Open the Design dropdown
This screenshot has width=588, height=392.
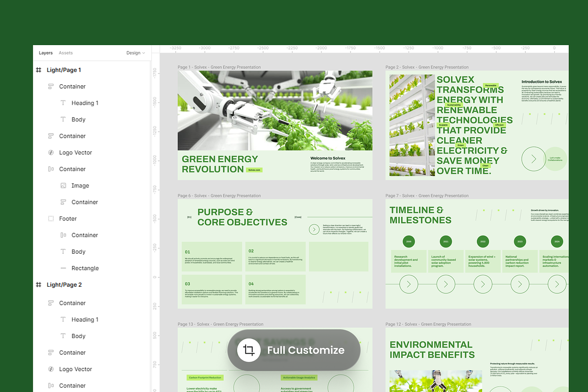pyautogui.click(x=136, y=53)
